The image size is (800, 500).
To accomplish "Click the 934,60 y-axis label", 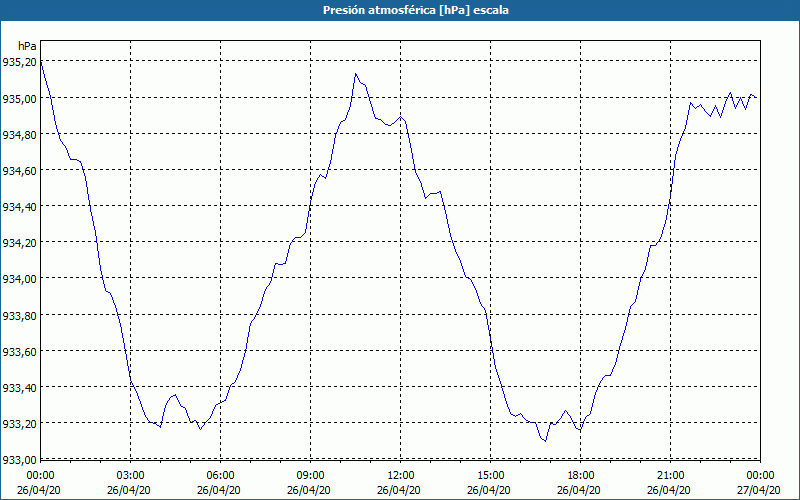I will click(20, 170).
